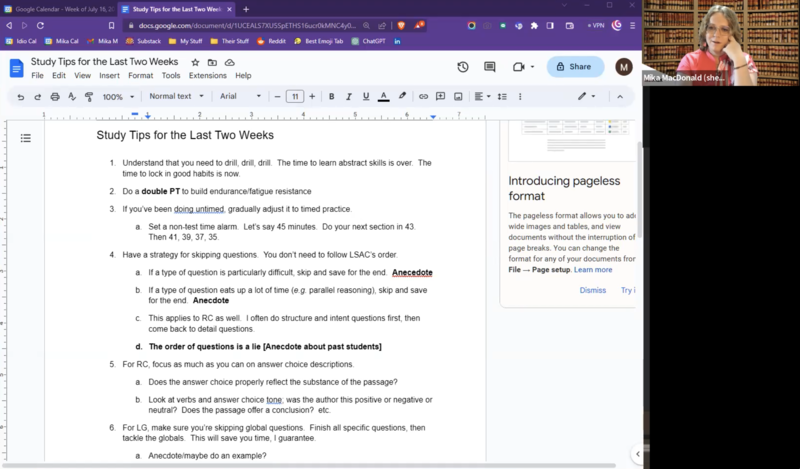Pick a text color with the A icon

tap(384, 97)
